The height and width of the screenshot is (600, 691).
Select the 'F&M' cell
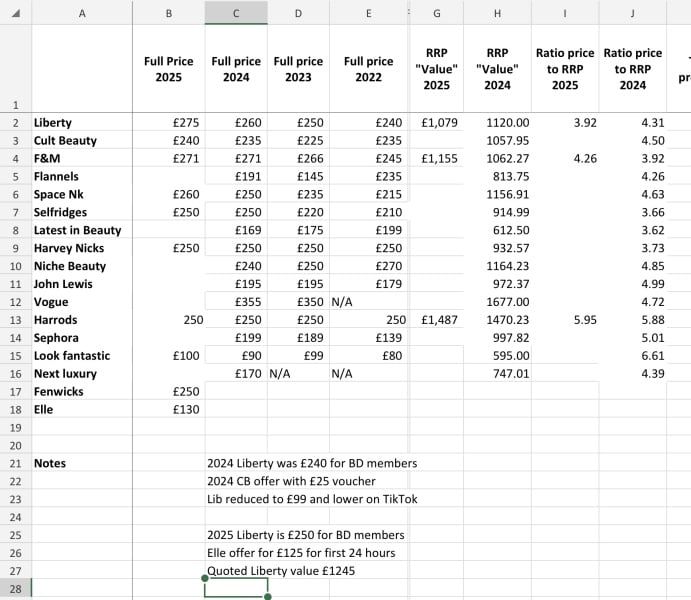point(82,158)
